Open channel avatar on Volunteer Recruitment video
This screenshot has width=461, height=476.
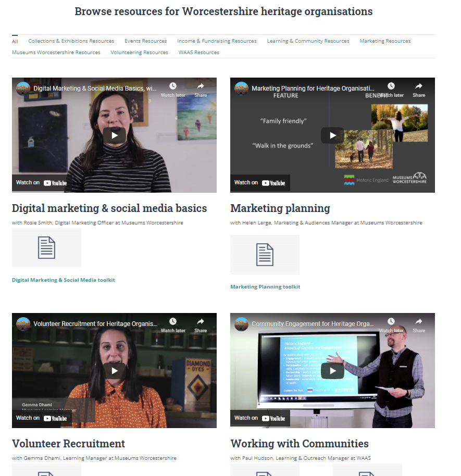(23, 324)
